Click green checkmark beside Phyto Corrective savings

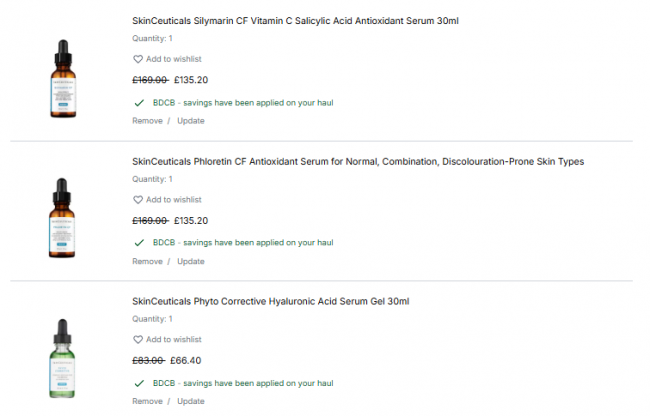138,383
